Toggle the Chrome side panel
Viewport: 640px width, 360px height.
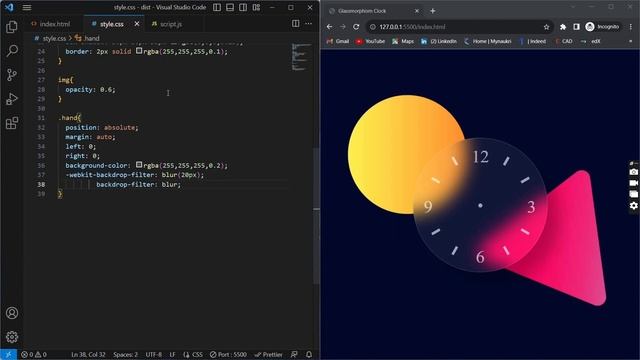576,27
